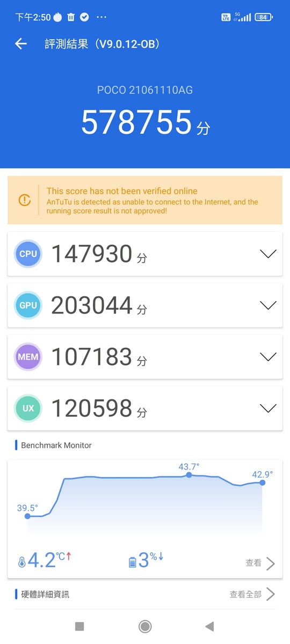Expand the UX score details

268,408
